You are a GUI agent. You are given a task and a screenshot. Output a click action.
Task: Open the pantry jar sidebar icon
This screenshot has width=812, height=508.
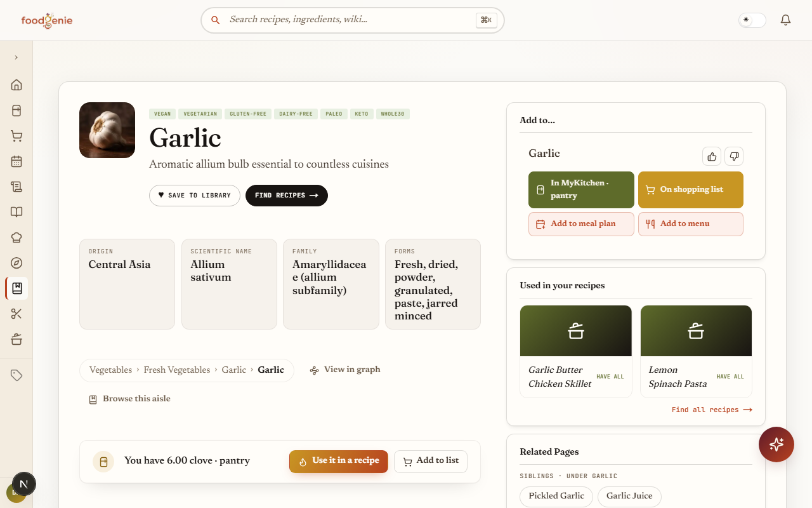[16, 110]
